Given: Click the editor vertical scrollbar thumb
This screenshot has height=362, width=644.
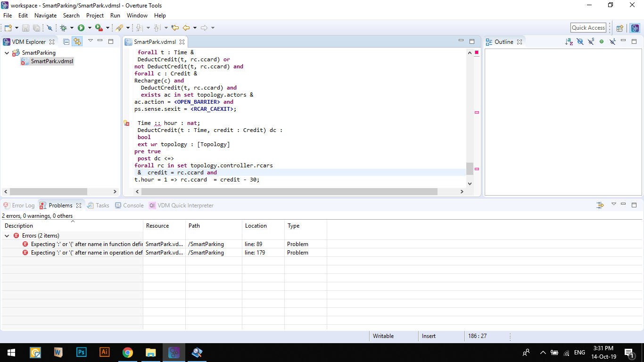Looking at the screenshot, I should 470,168.
